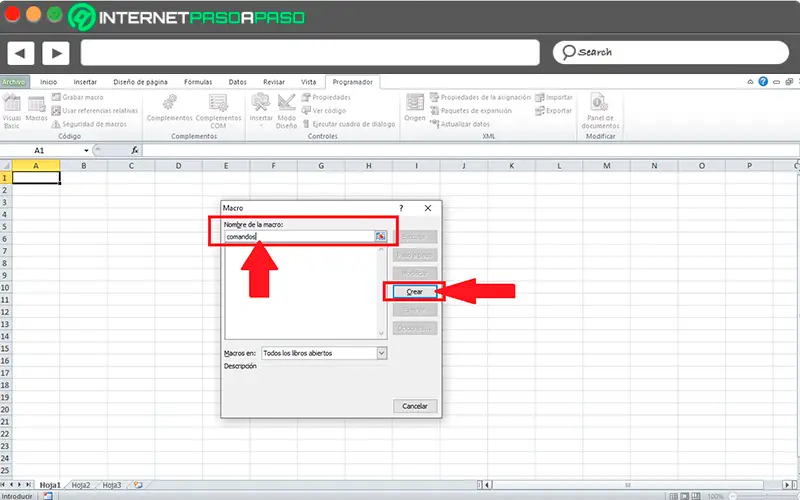Click Ver código
The width and height of the screenshot is (800, 500).
[324, 111]
